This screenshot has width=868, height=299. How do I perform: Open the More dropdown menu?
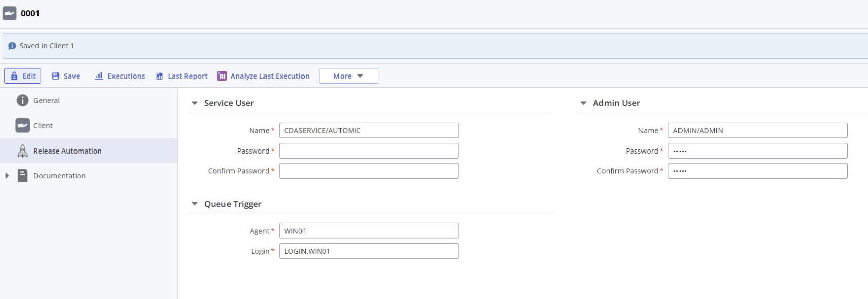tap(349, 76)
